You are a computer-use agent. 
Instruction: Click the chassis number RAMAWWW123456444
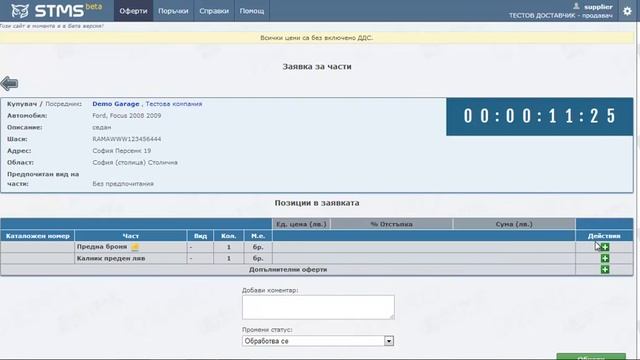tap(127, 139)
